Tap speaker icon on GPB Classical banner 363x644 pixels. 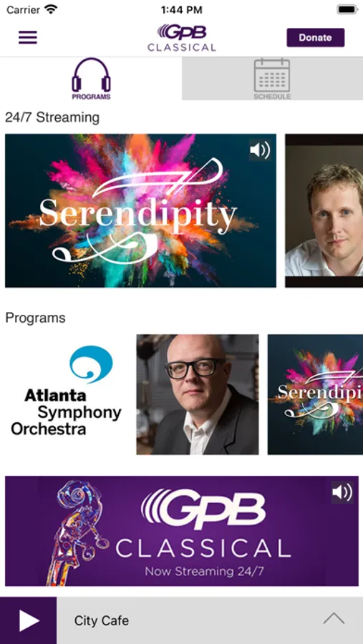point(342,492)
